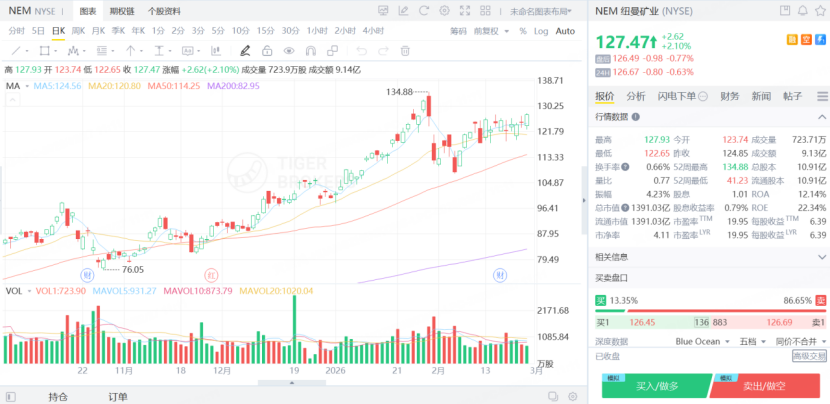Screen dimensions: 830x404
Task: Delete drawings with the trash icon
Action: tap(405, 51)
